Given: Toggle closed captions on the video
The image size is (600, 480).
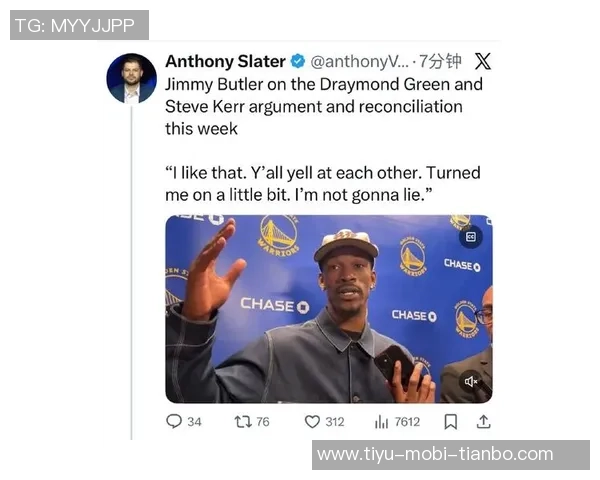Looking at the screenshot, I should tap(471, 237).
